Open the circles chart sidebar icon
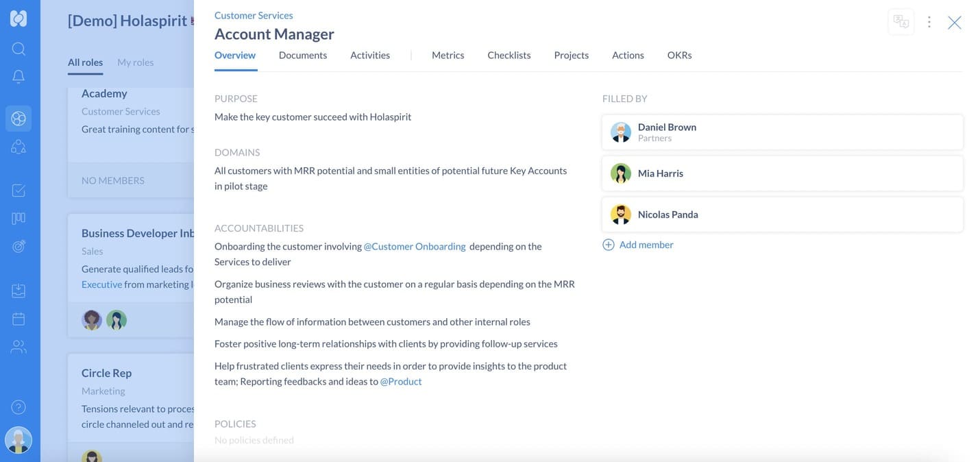Viewport: 980px width, 462px height. [19, 119]
